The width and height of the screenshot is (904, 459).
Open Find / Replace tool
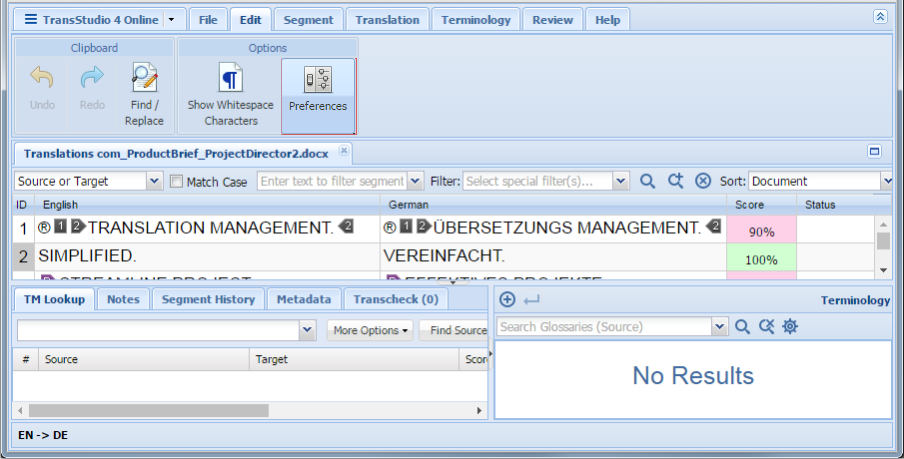[144, 95]
